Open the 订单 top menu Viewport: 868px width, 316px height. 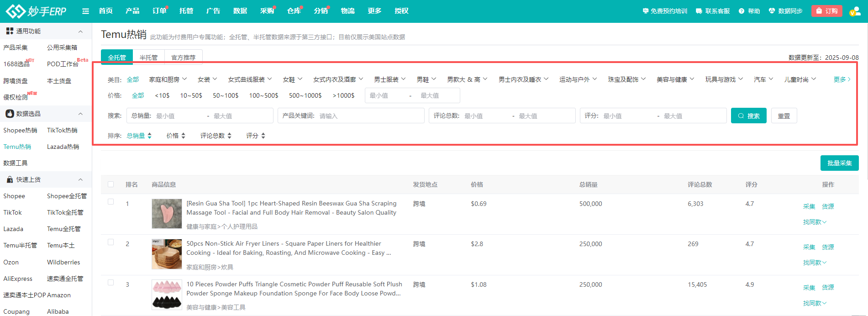click(x=159, y=11)
